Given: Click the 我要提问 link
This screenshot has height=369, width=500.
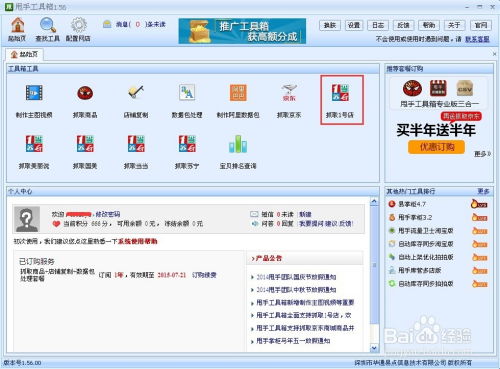Looking at the screenshot, I should point(311,223).
